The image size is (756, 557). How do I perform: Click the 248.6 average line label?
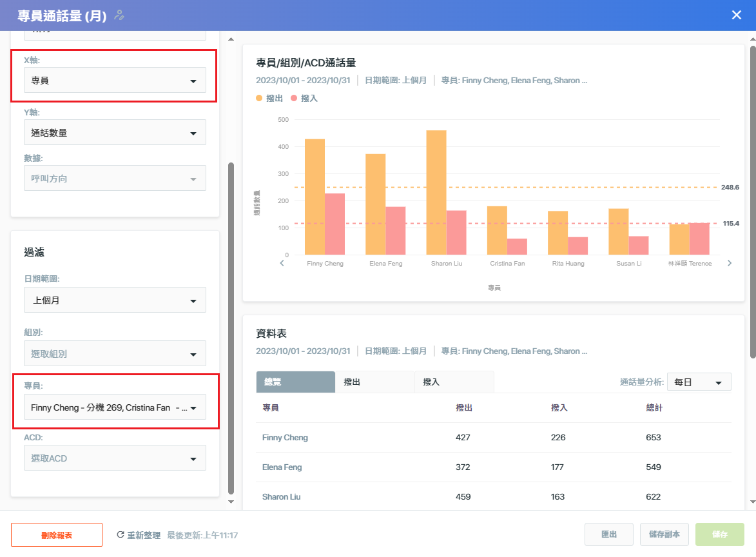pos(730,187)
